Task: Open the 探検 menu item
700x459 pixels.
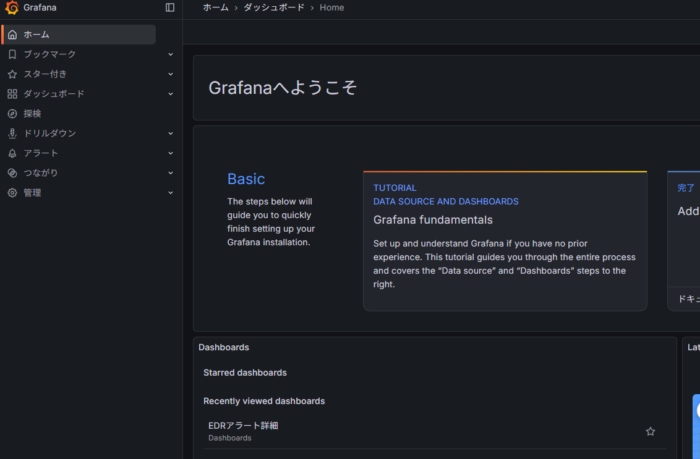Action: tap(33, 113)
